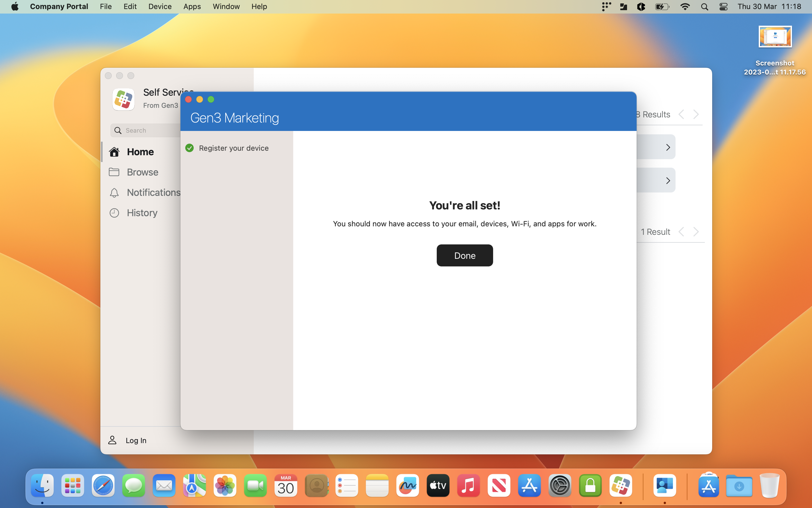This screenshot has width=812, height=508.
Task: Open Music from the Dock
Action: point(468,485)
